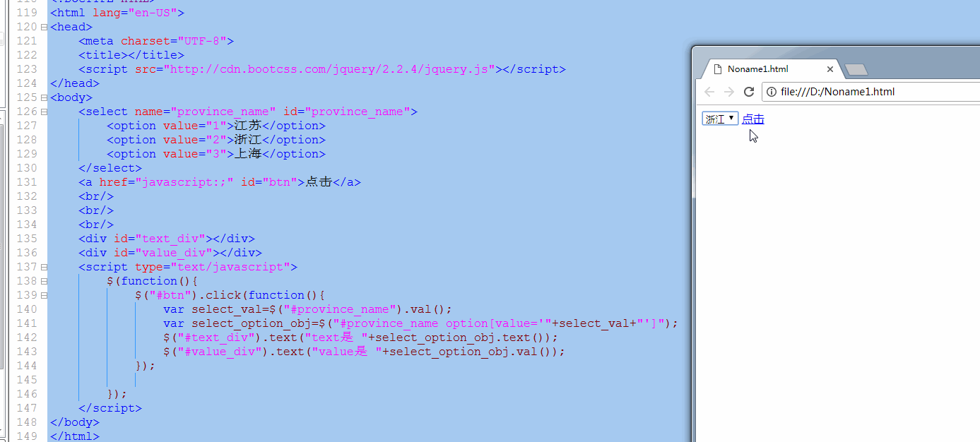Click the </head> closing tag

(75, 83)
